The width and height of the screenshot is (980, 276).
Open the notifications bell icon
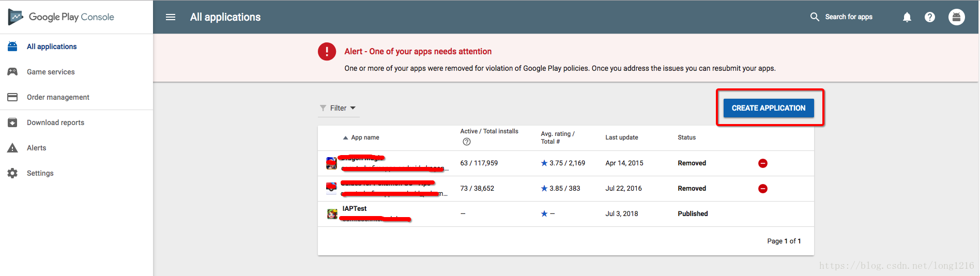[x=907, y=17]
